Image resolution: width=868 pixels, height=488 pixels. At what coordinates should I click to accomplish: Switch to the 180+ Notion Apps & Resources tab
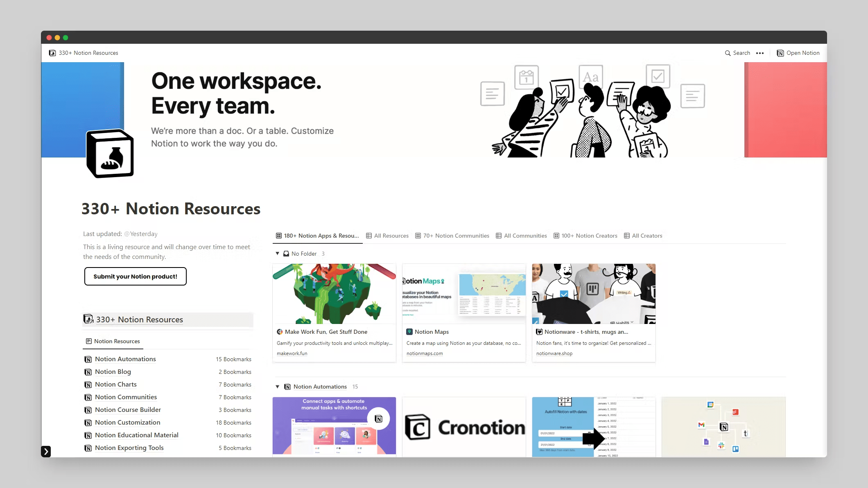(x=319, y=235)
